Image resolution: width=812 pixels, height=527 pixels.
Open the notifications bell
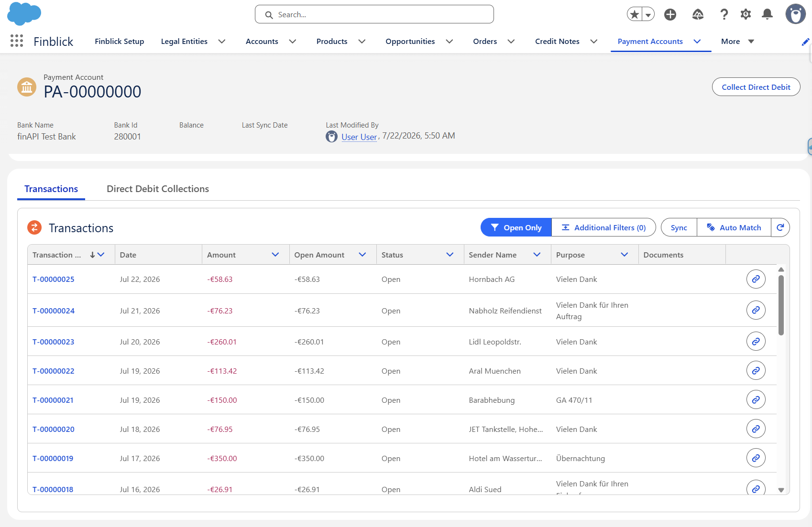coord(767,14)
